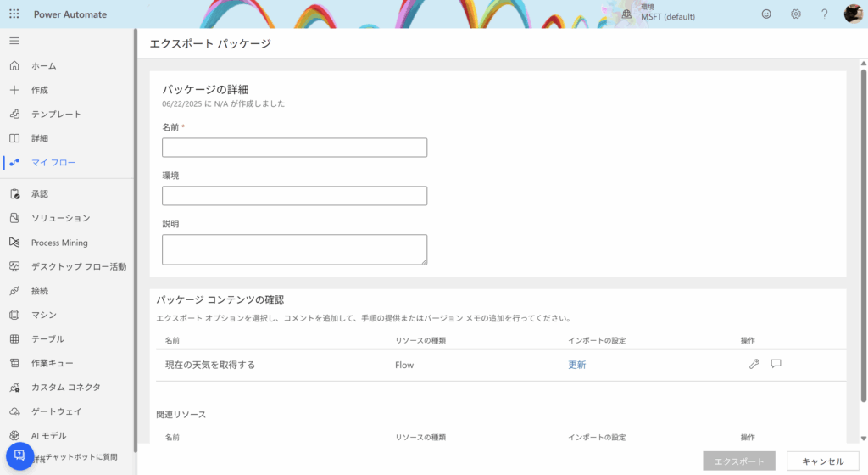
Task: Open Process Mining in sidebar
Action: [59, 243]
